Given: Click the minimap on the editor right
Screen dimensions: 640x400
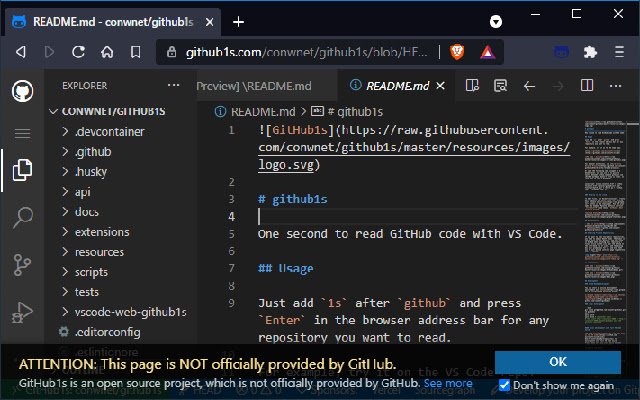Looking at the screenshot, I should coord(605,233).
